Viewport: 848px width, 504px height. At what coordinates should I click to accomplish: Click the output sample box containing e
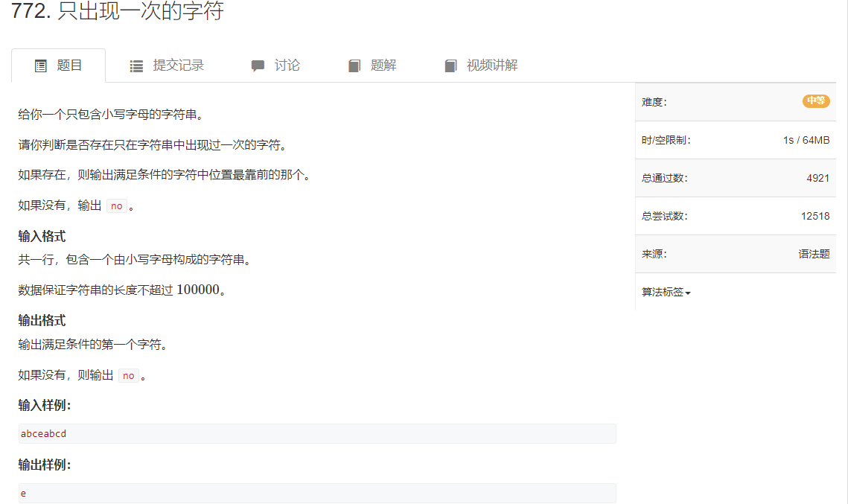pos(317,493)
